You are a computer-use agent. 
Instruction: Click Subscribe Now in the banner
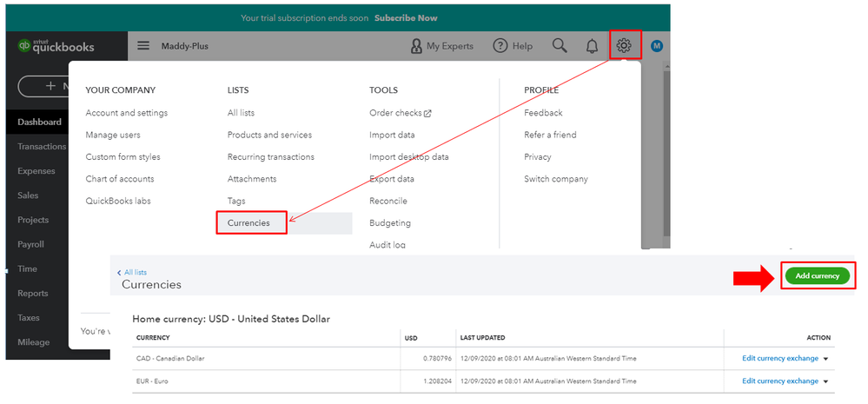[x=406, y=17]
